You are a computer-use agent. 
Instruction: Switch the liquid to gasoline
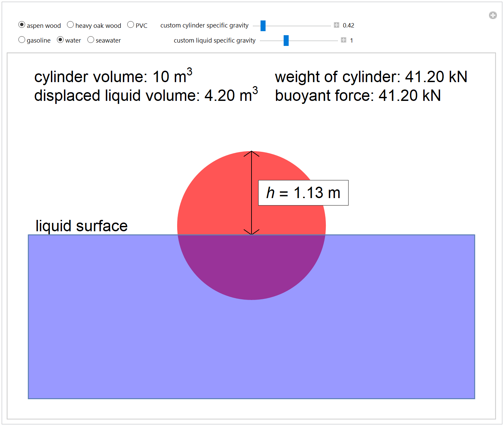point(22,40)
